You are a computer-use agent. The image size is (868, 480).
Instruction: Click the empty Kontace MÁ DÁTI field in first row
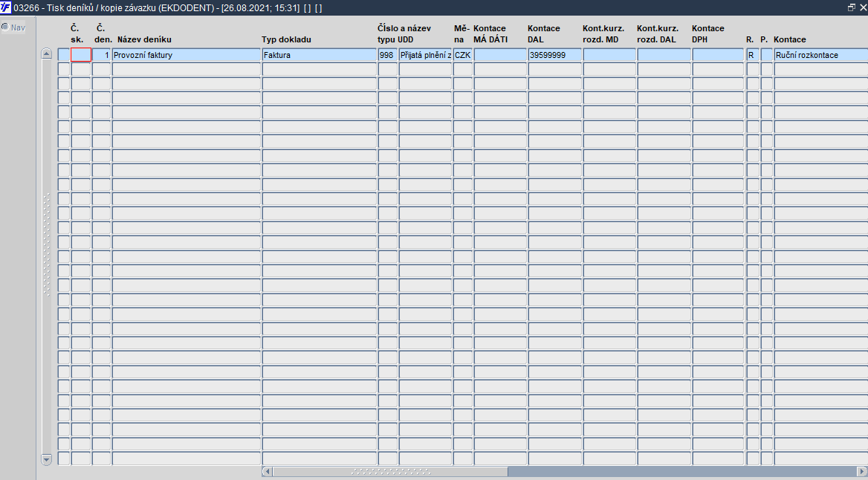point(500,55)
